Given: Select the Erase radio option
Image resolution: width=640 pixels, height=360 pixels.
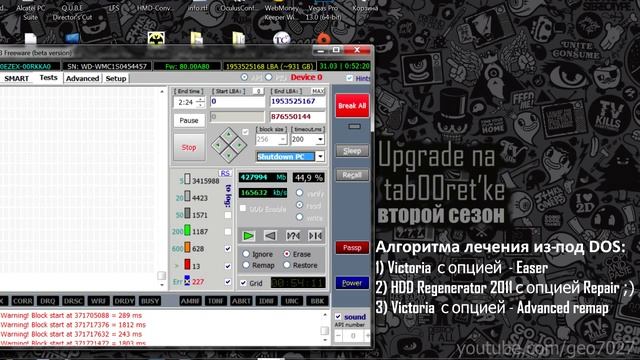Looking at the screenshot, I should (287, 254).
